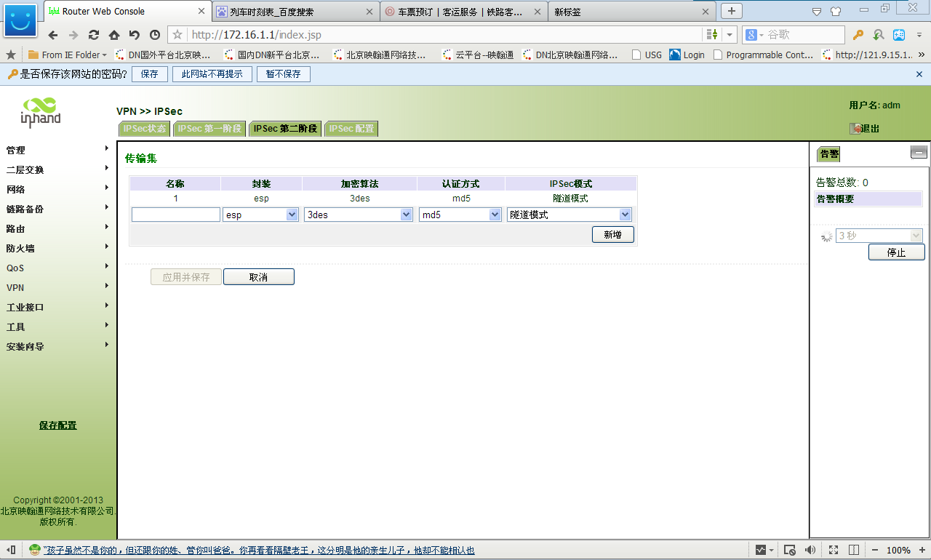Image resolution: width=931 pixels, height=560 pixels.
Task: Collapse alarm panel with minus icon
Action: pos(919,152)
